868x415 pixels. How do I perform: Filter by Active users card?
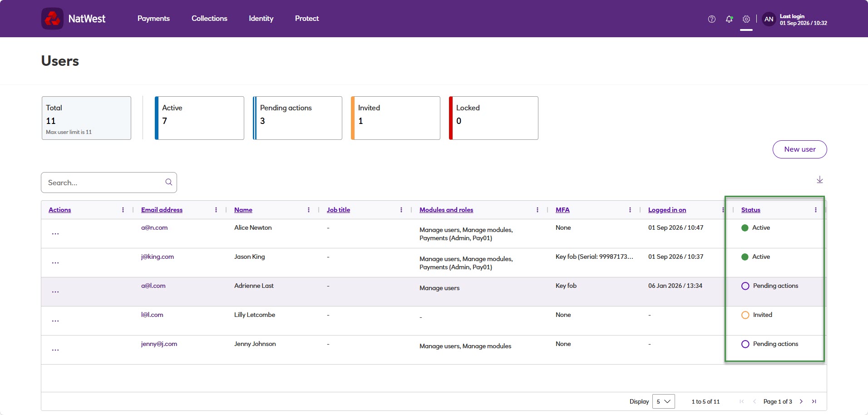click(x=199, y=118)
